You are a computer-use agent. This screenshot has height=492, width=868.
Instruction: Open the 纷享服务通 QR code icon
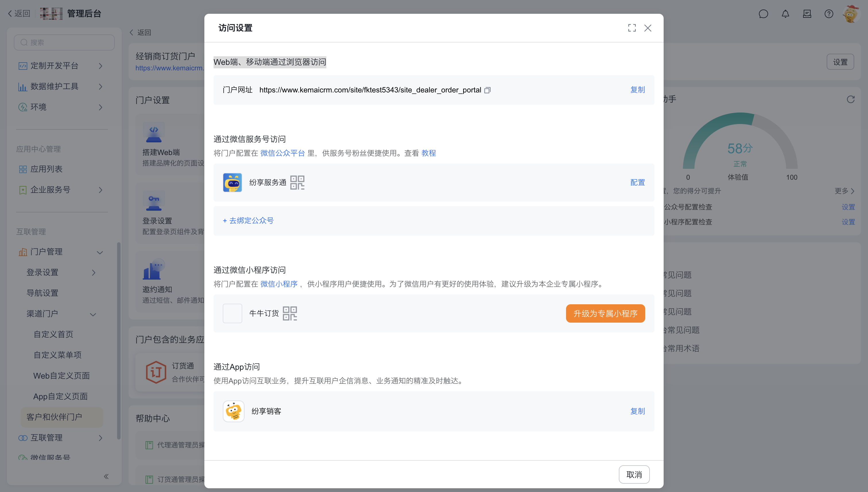297,183
